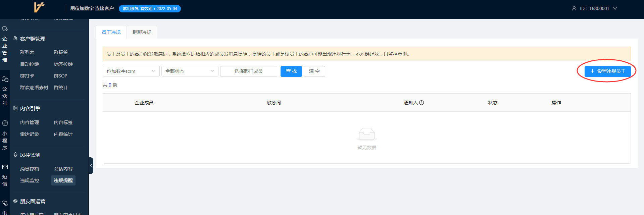Open the 全部状态 status dropdown
Image resolution: width=644 pixels, height=215 pixels.
[190, 71]
